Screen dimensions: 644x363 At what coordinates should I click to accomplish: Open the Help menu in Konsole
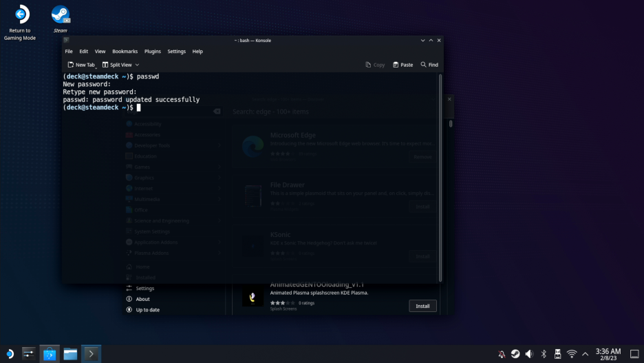point(197,52)
